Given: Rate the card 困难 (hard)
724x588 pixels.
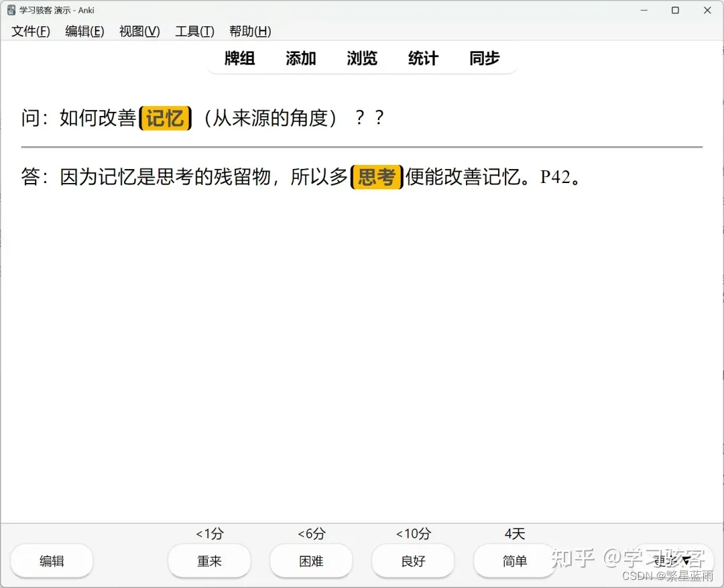Looking at the screenshot, I should click(x=311, y=561).
